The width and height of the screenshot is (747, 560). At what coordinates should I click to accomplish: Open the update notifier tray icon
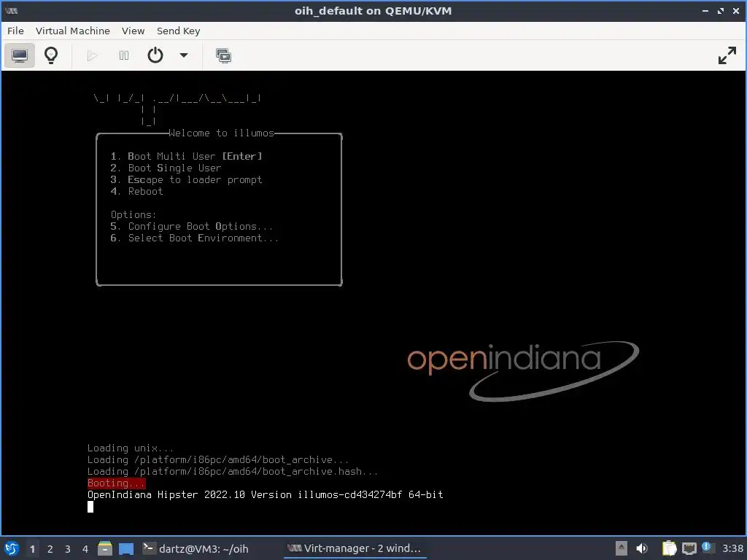708,548
